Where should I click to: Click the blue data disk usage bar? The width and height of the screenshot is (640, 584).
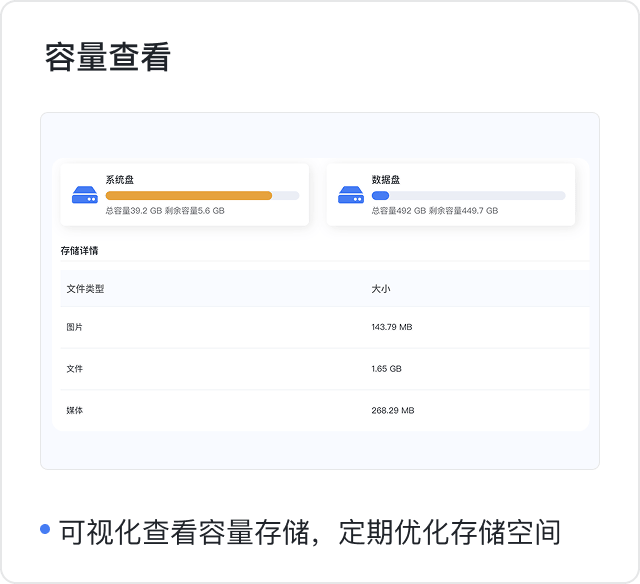(380, 196)
